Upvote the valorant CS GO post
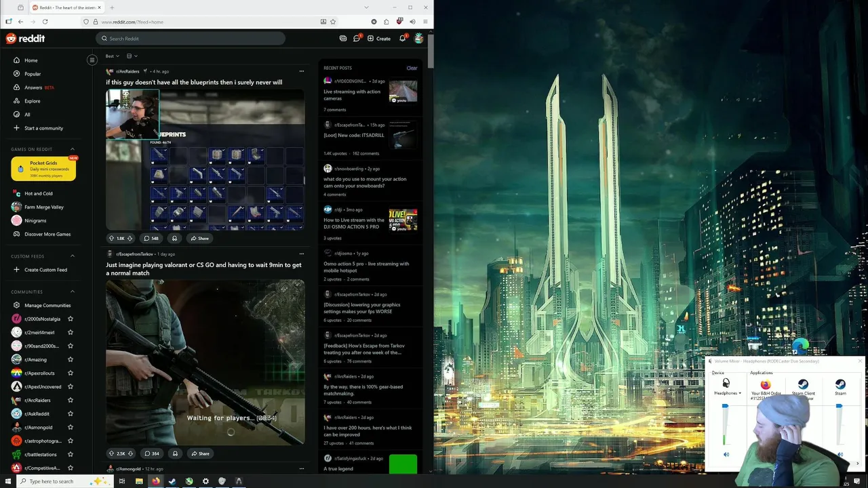Viewport: 868px width, 488px height. tap(112, 453)
